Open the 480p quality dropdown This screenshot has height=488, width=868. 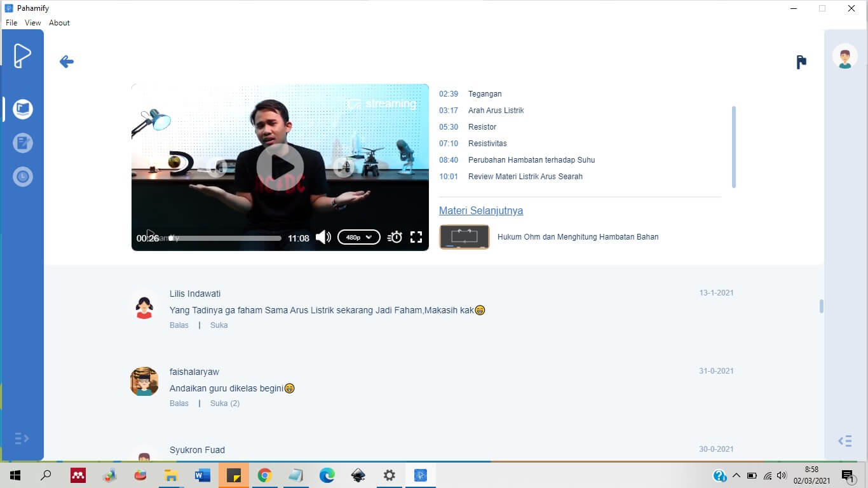359,237
